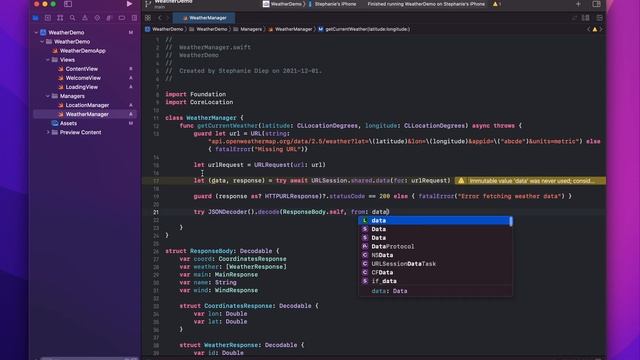Open the Report navigator
Image resolution: width=640 pixels, height=360 pixels.
(134, 18)
